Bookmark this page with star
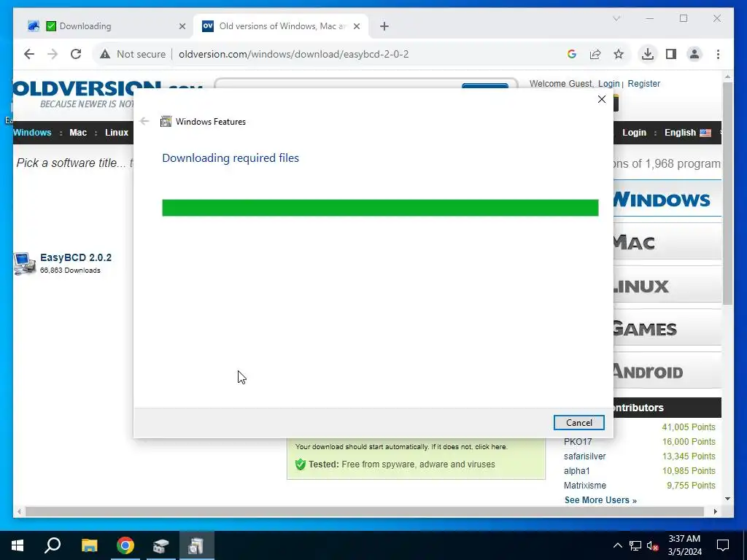747x560 pixels. [x=619, y=54]
